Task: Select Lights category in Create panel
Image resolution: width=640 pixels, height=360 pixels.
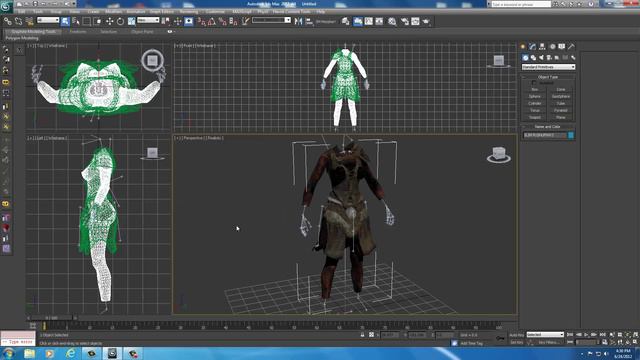Action: (541, 58)
